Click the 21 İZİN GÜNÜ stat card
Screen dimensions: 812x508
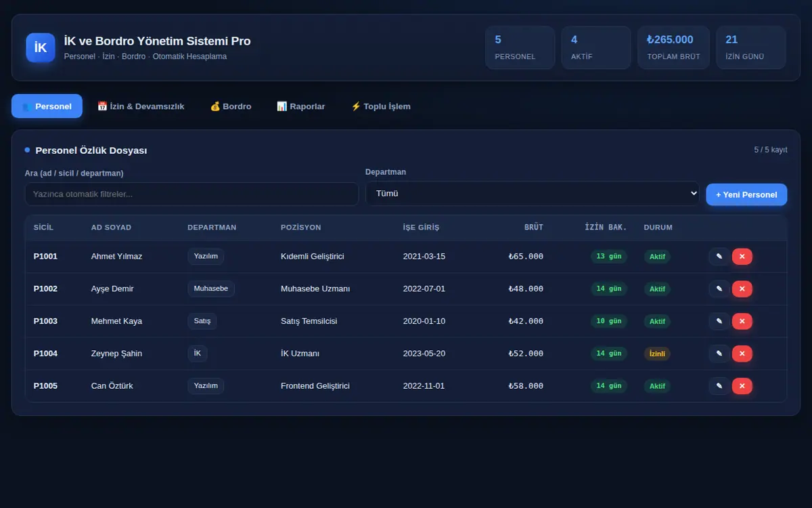pos(751,47)
